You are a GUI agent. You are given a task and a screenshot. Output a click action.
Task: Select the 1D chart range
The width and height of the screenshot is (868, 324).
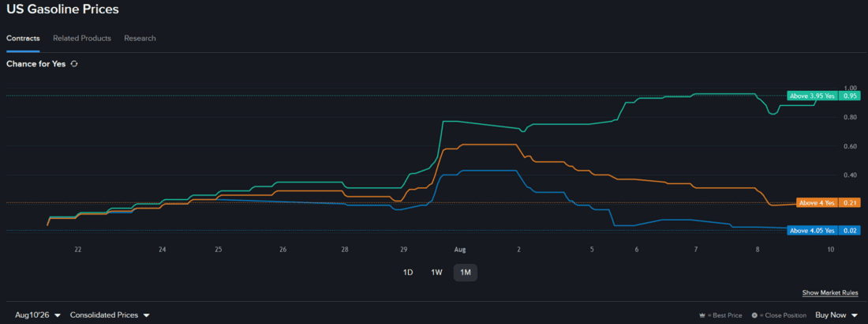408,273
